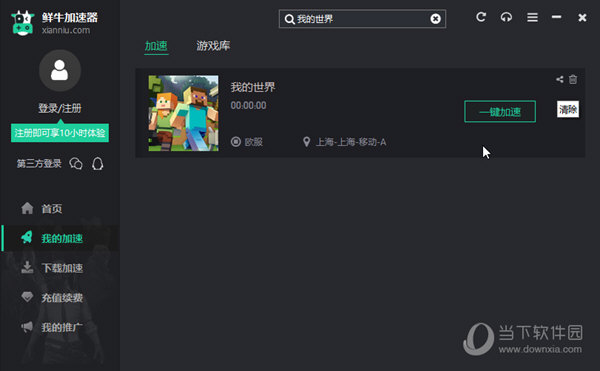600x371 pixels.
Task: Open the hamburger menu icon
Action: [x=532, y=17]
